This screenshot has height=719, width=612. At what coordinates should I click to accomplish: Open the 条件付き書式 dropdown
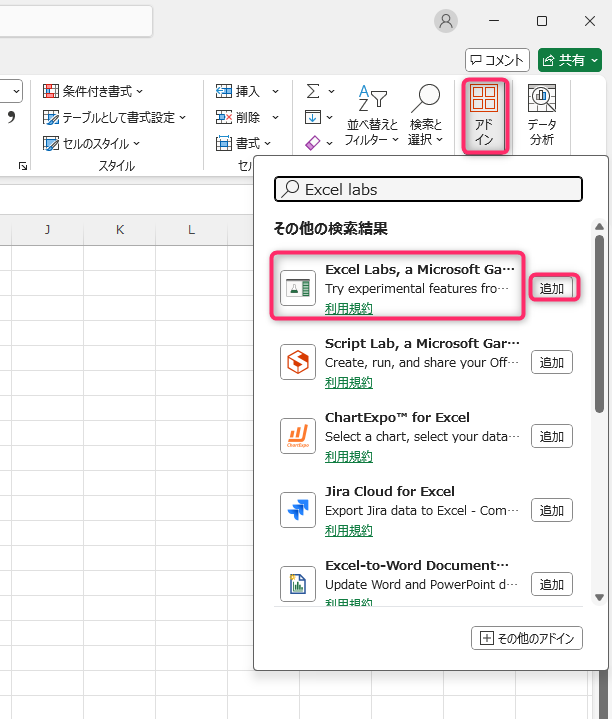point(94,91)
